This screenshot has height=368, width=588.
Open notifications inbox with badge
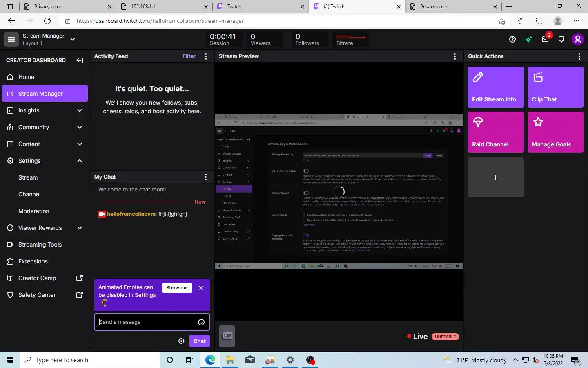coord(546,39)
